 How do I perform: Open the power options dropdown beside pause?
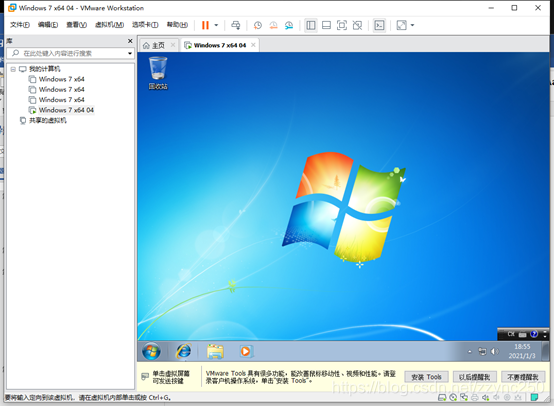coord(216,25)
